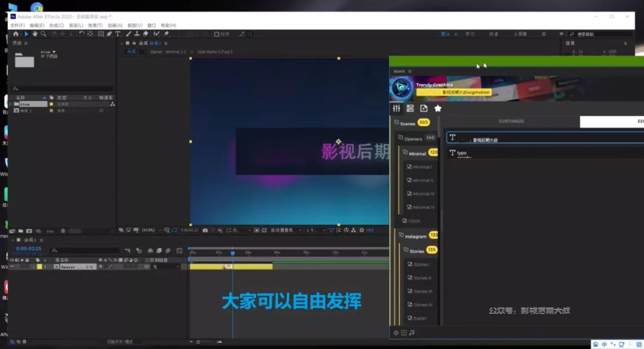Image resolution: width=644 pixels, height=349 pixels.
Task: Click the filter sliders icon in Atom panel
Action: click(x=396, y=108)
